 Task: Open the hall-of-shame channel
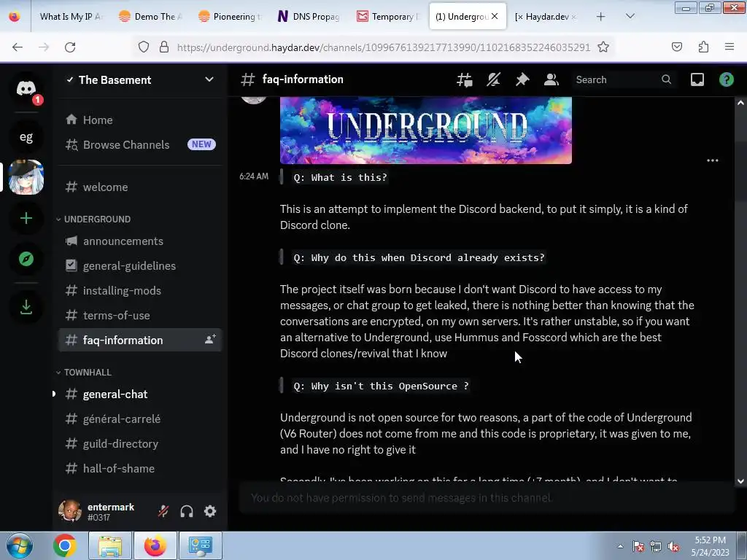tap(139, 469)
